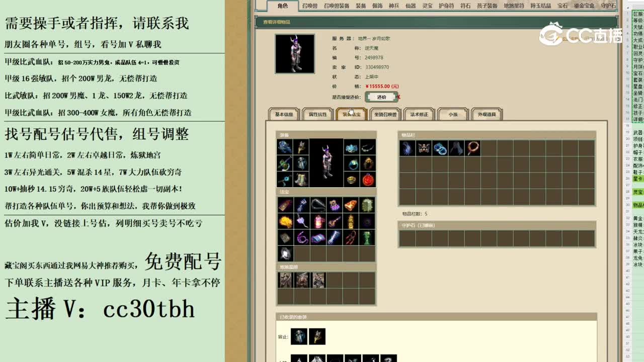Click the character portrait thumbnail
Viewport: 644px width, 362px height.
pyautogui.click(x=295, y=54)
